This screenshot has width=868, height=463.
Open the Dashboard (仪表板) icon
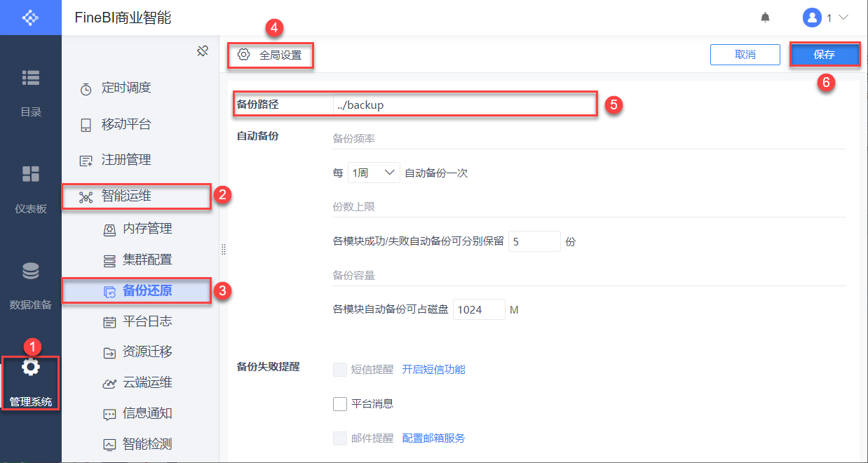pyautogui.click(x=31, y=174)
